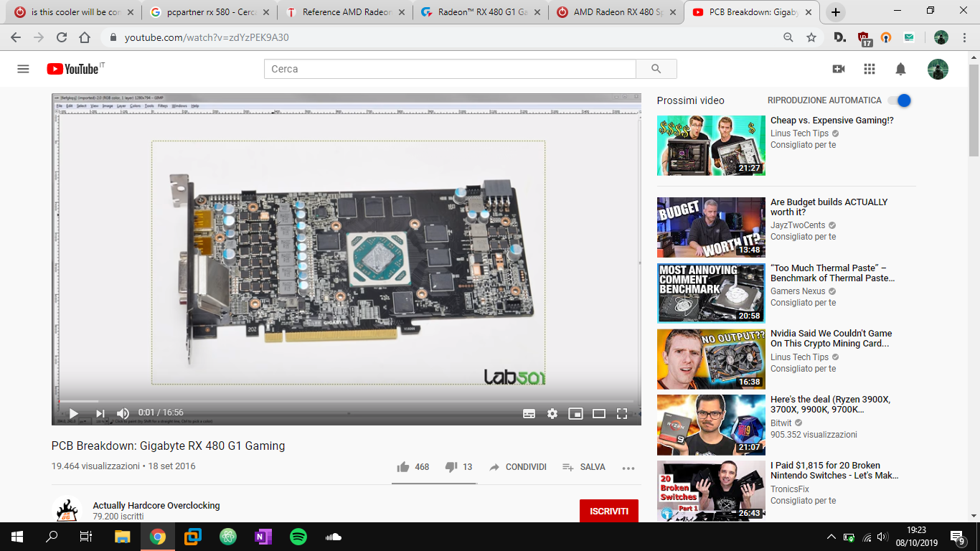Click the SALVA save button

pyautogui.click(x=583, y=467)
